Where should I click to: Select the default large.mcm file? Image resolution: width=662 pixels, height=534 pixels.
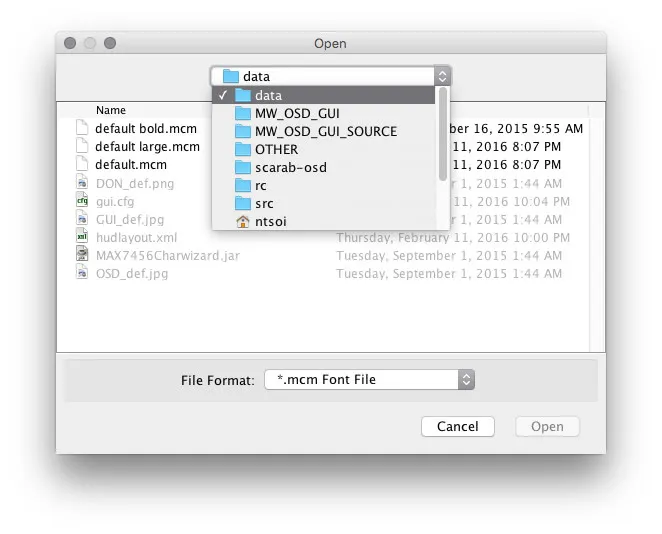pyautogui.click(x=147, y=146)
